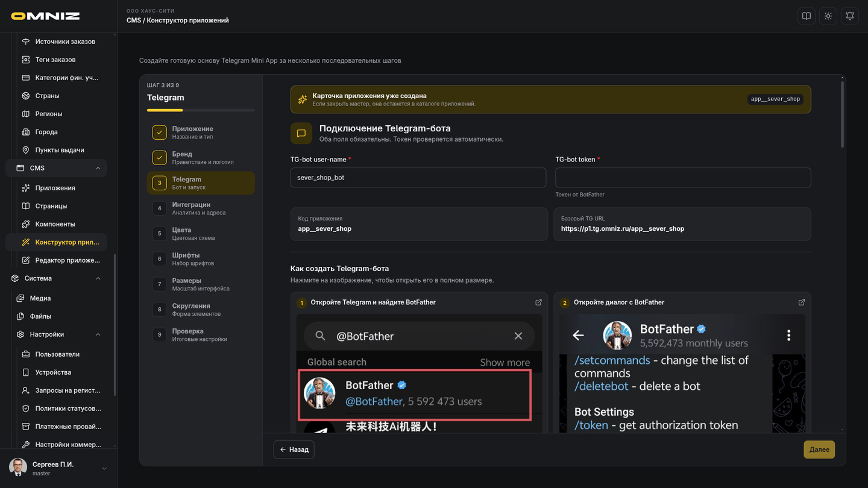The image size is (868, 488).
Task: Click the @BotFather search screenshot
Action: (420, 373)
